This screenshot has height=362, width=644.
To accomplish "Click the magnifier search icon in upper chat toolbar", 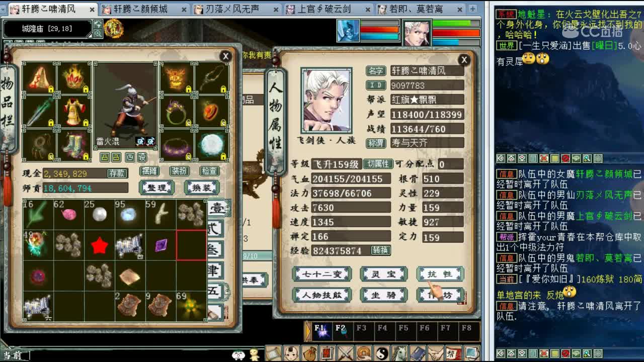I will [587, 158].
